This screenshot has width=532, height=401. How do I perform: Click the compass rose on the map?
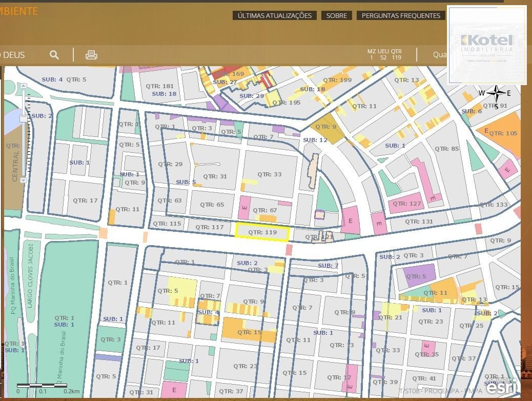496,93
